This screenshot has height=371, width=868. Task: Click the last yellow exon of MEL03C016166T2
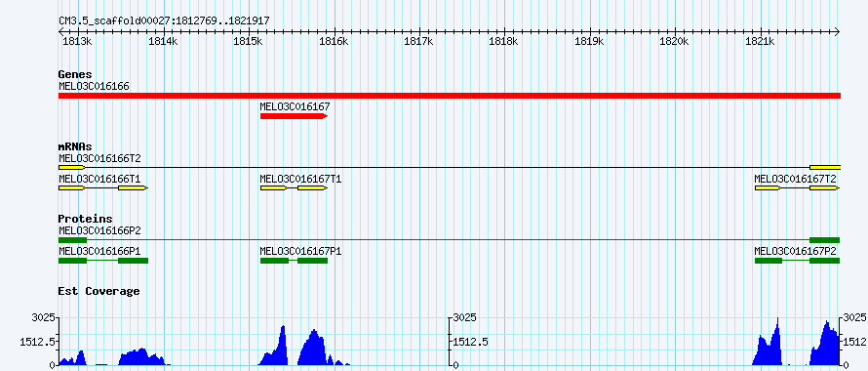click(825, 167)
